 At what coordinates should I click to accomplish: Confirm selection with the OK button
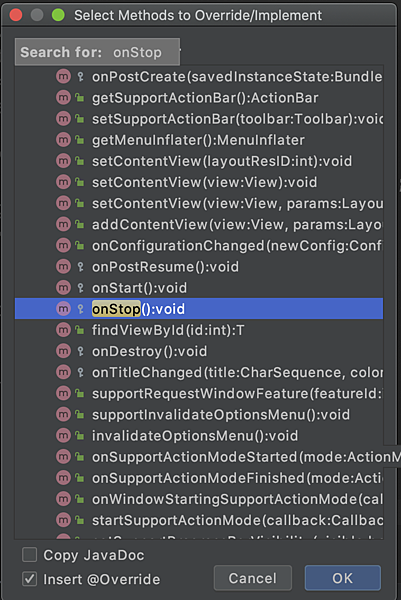[x=342, y=578]
